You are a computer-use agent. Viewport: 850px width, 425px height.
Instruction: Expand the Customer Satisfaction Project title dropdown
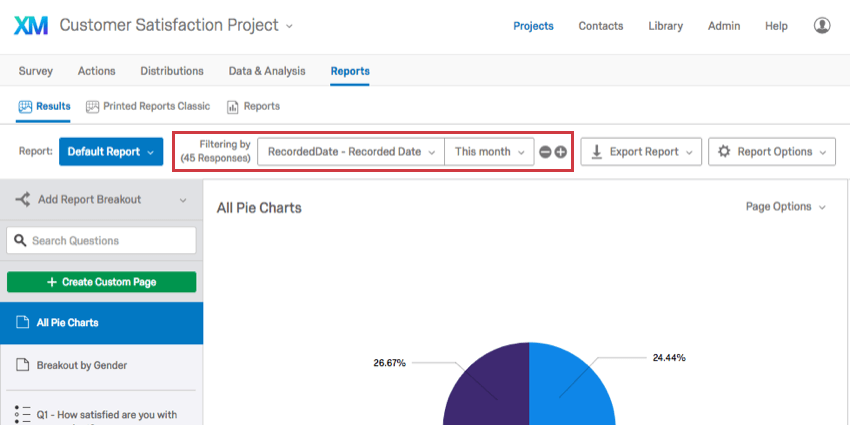[289, 26]
